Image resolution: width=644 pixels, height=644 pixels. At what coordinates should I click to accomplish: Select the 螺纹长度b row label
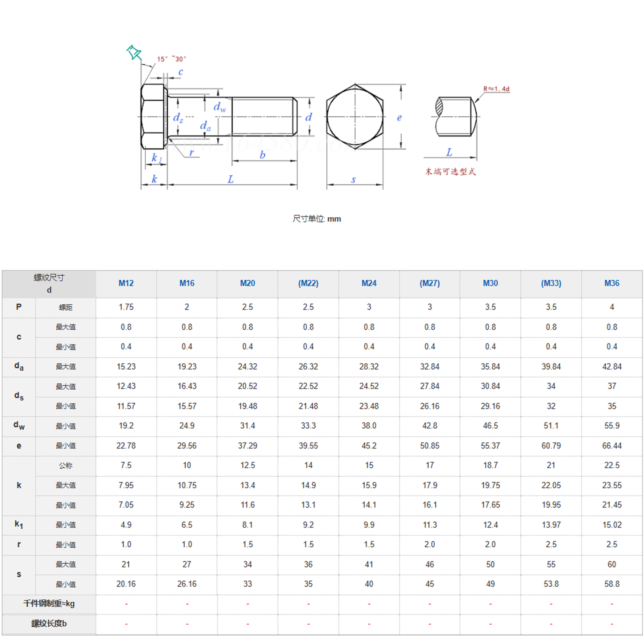pos(49,624)
